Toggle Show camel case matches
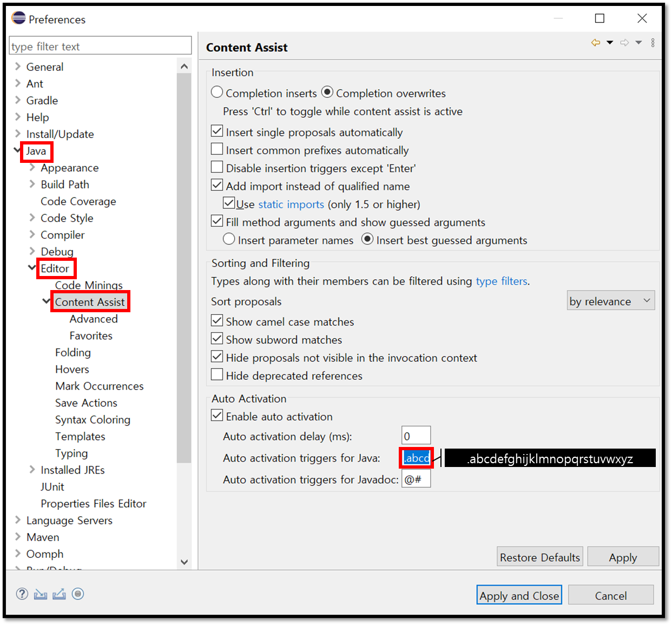This screenshot has height=625, width=672. tap(217, 320)
